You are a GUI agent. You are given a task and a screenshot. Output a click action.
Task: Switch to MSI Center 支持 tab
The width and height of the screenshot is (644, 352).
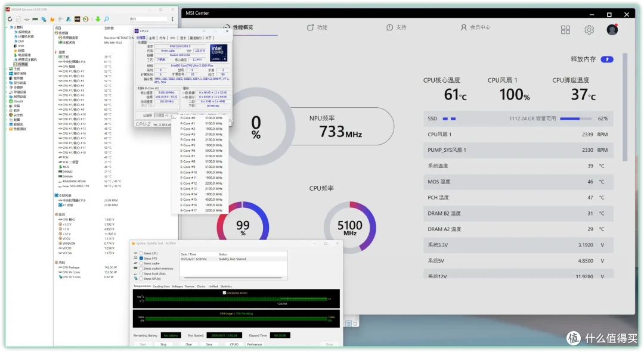tap(397, 27)
